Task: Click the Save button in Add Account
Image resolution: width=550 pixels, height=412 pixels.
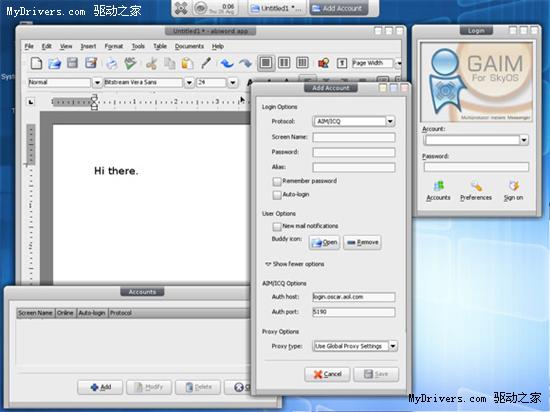Action: coord(376,374)
